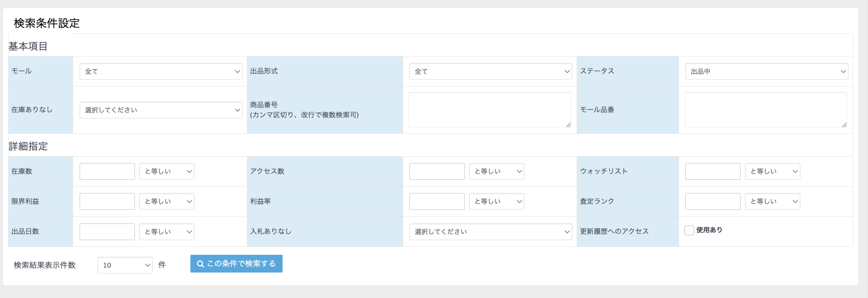Click the magnifier icon in the search button
This screenshot has width=868, height=298.
tap(200, 264)
